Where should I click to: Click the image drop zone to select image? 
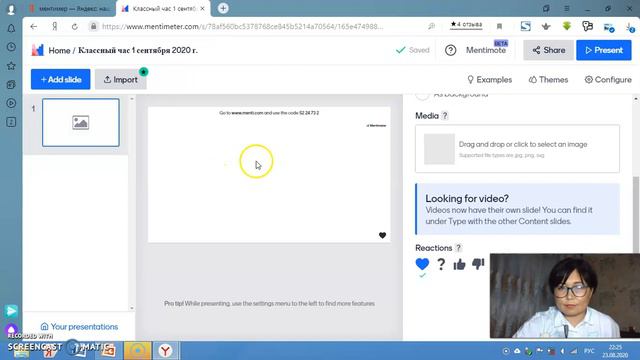pyautogui.click(x=517, y=149)
